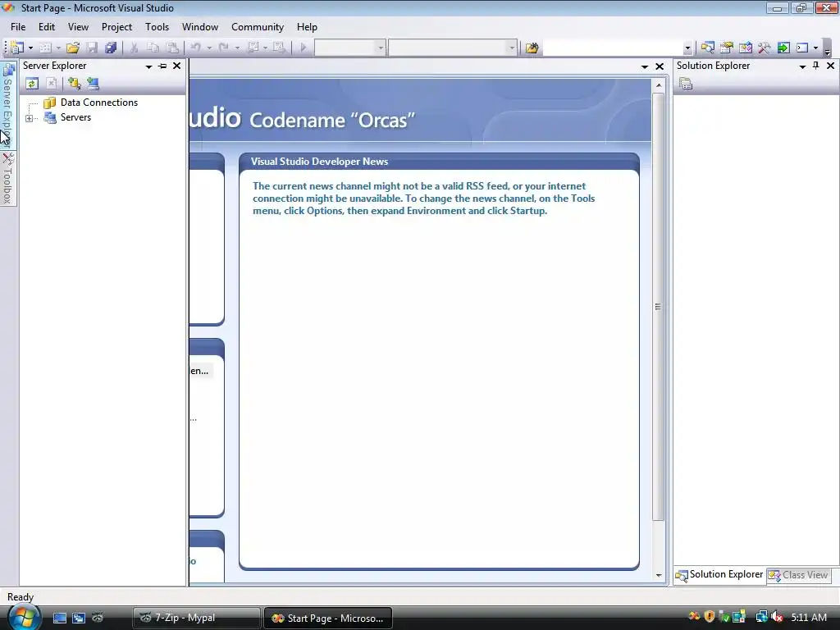The width and height of the screenshot is (840, 630).
Task: Switch to the Class View tab
Action: point(798,575)
